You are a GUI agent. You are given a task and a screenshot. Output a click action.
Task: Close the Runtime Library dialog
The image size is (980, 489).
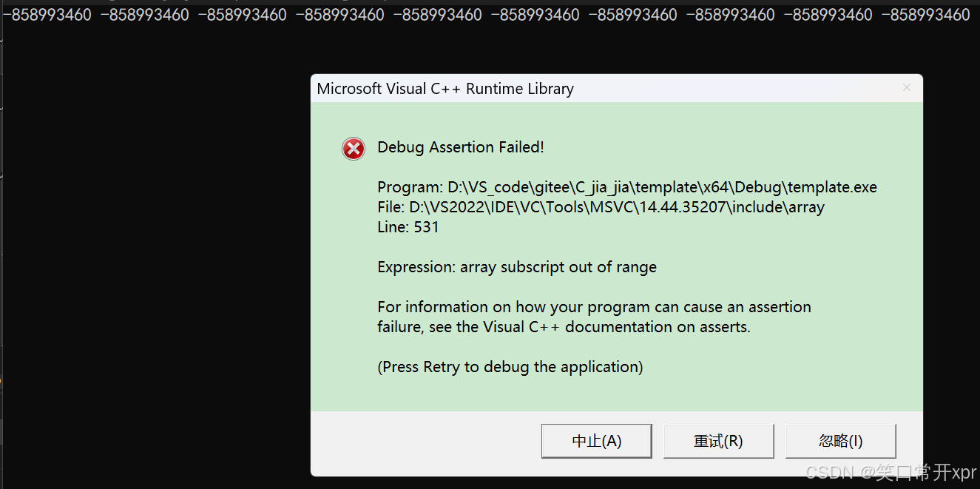[x=907, y=88]
